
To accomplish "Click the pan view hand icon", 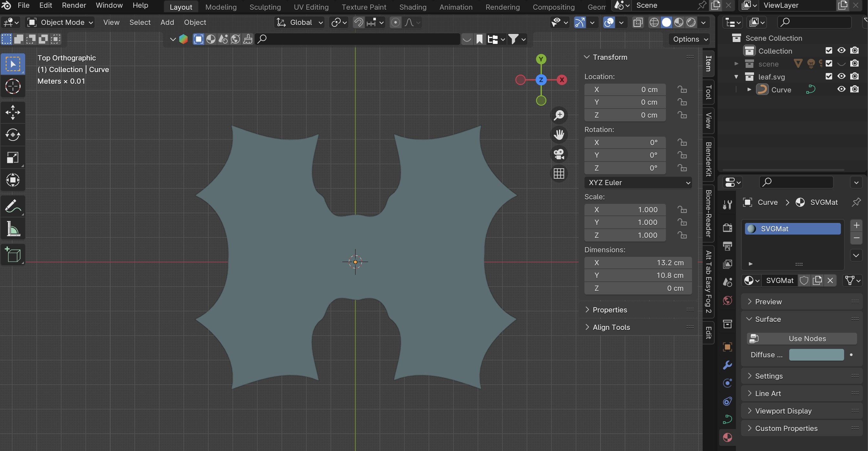I will [559, 135].
